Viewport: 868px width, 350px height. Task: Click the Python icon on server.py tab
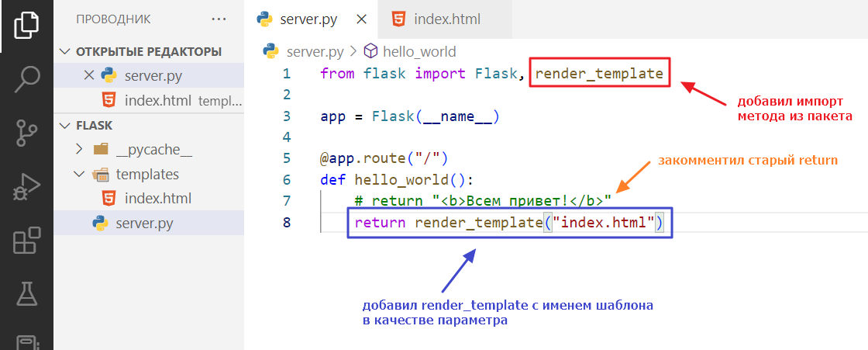[x=267, y=19]
